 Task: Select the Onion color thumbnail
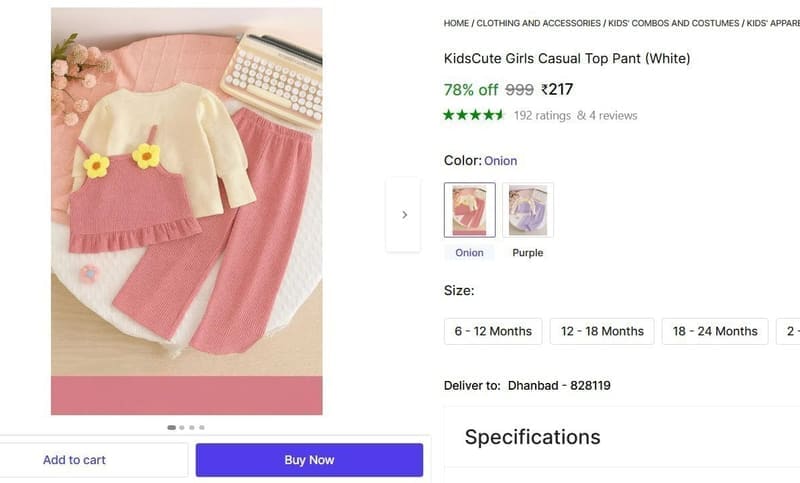tap(469, 210)
